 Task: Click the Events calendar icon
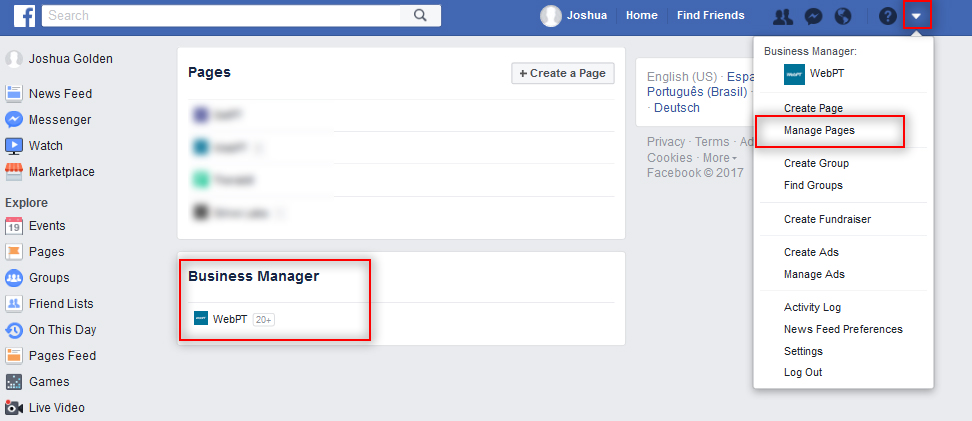pyautogui.click(x=14, y=226)
